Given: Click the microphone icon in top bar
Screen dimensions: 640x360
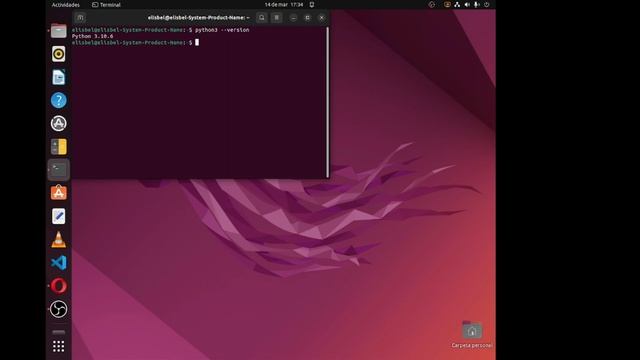Looking at the screenshot, I should coord(476,5).
